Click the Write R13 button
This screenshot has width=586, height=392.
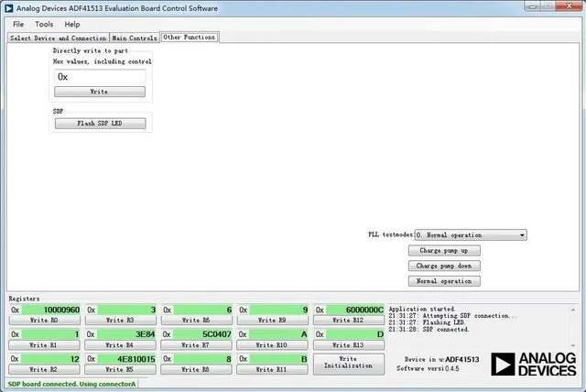click(349, 345)
